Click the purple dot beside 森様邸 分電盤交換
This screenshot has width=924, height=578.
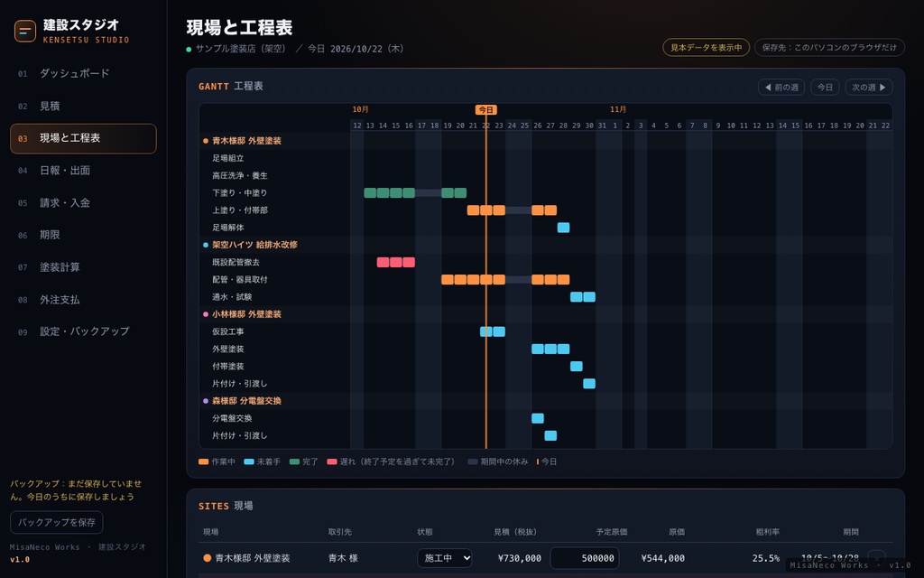[206, 401]
